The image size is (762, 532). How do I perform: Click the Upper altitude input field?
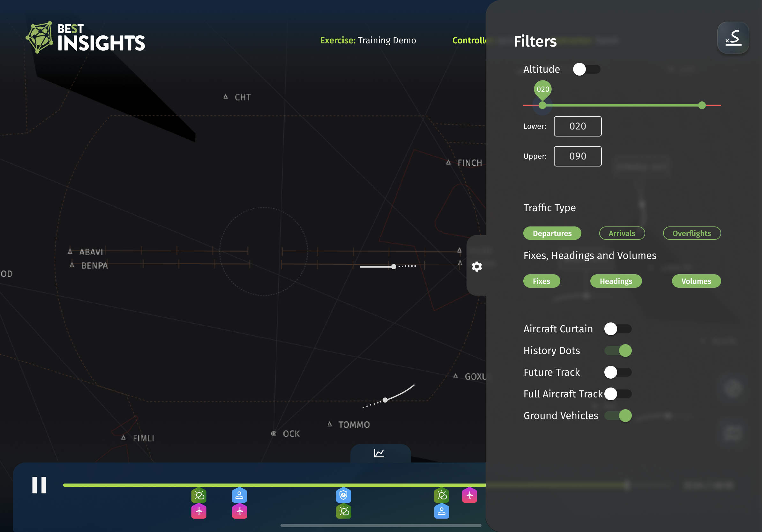578,156
